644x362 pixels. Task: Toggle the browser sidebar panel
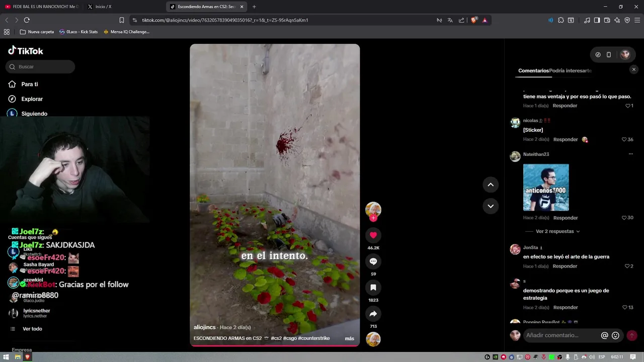[x=597, y=20]
